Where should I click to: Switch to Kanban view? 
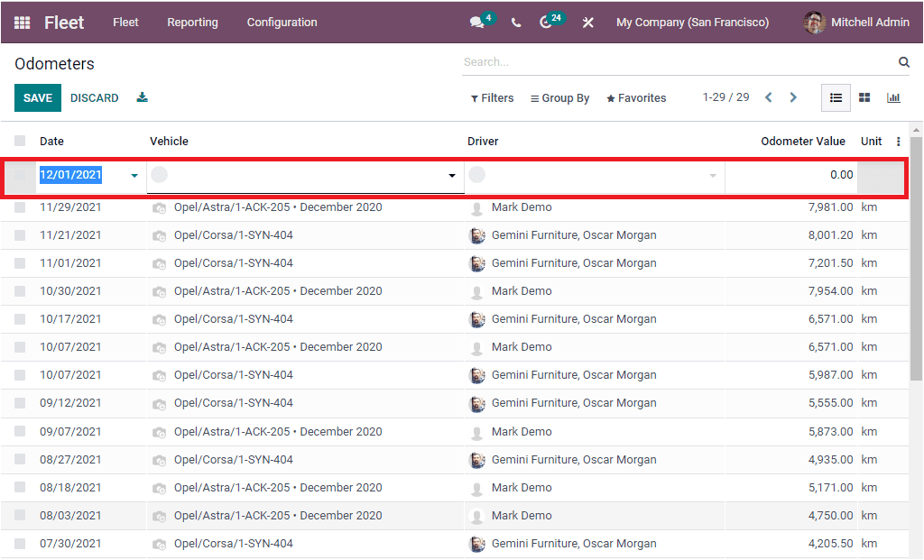click(864, 97)
